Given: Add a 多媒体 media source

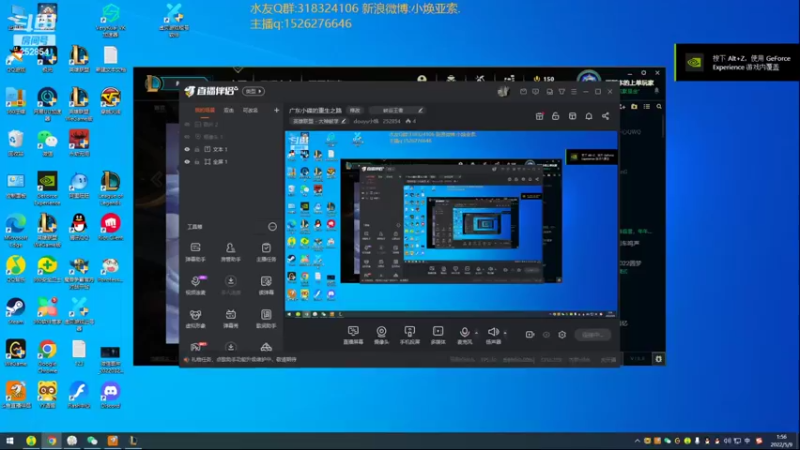Looking at the screenshot, I should pos(438,335).
